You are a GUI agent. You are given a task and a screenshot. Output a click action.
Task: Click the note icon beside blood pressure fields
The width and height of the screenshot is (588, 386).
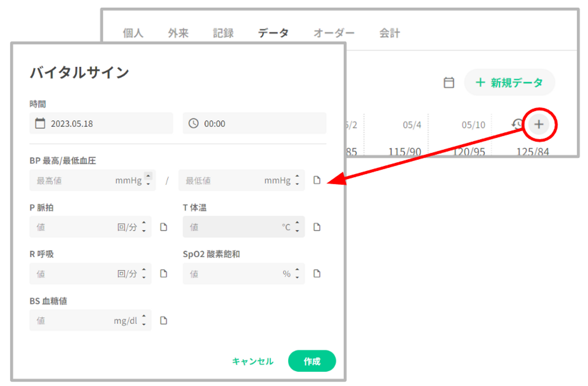click(317, 180)
